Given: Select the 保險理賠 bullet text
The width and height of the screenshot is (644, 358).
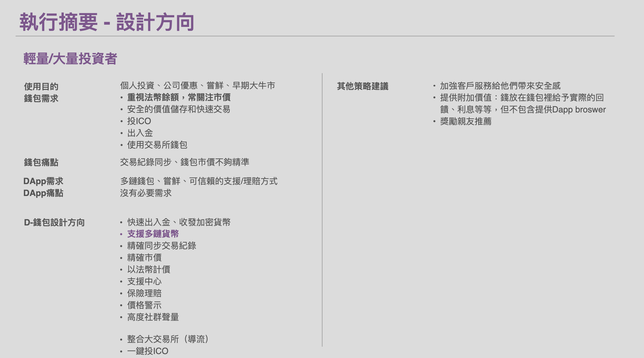Looking at the screenshot, I should coord(144,293).
